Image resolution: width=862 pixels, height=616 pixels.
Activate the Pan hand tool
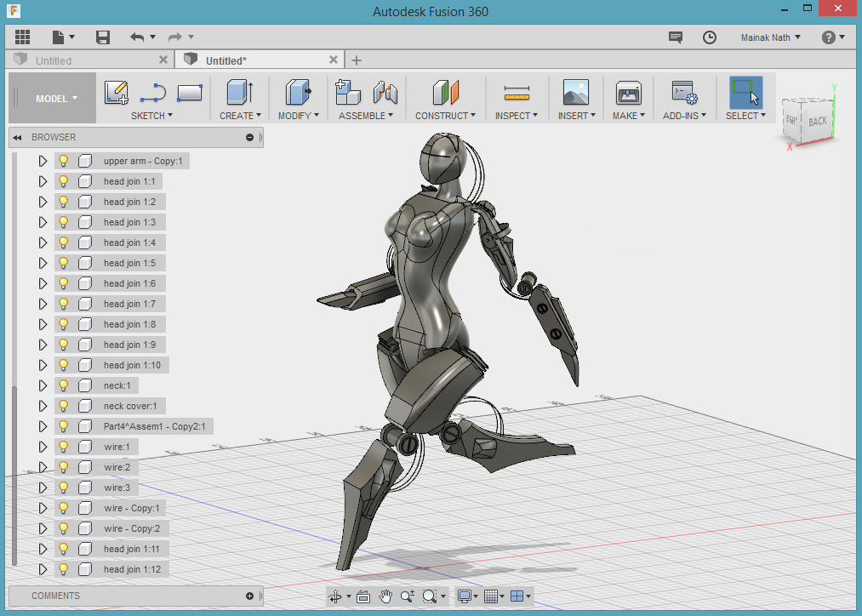coord(385,596)
